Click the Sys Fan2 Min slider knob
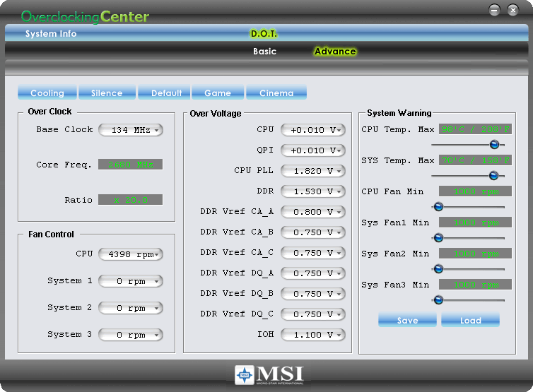The image size is (533, 392). click(x=438, y=269)
